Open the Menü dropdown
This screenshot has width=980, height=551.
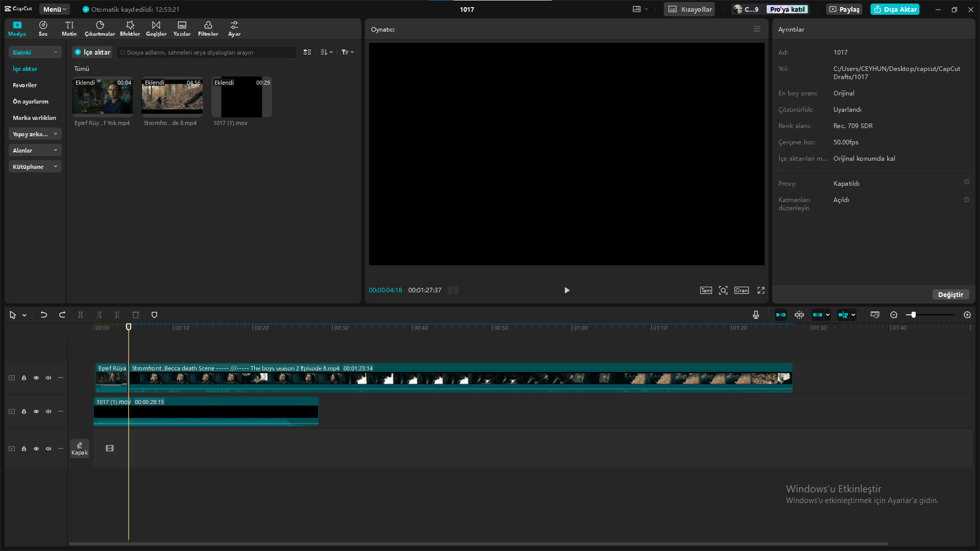pos(55,9)
